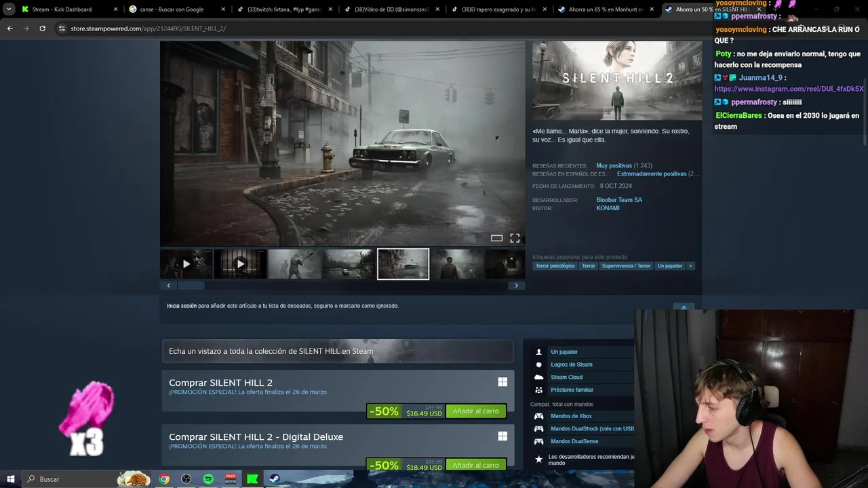The height and width of the screenshot is (488, 868).
Task: Open the screenshot in fullscreen
Action: [515, 238]
